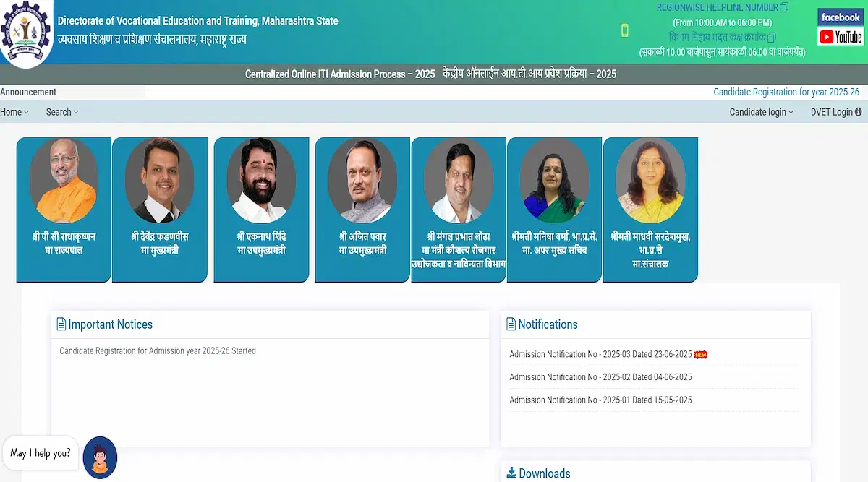Click the Marathi helpline number link

[x=718, y=37]
